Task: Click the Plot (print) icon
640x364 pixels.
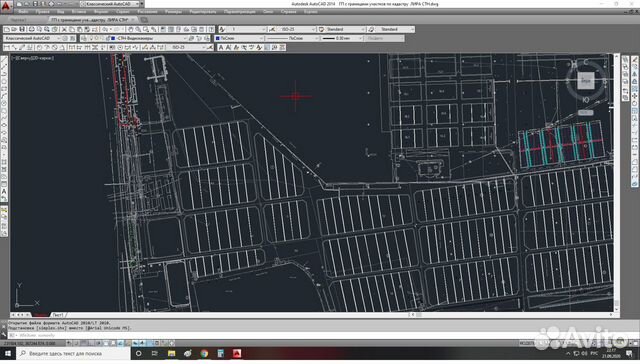Action: (x=31, y=29)
